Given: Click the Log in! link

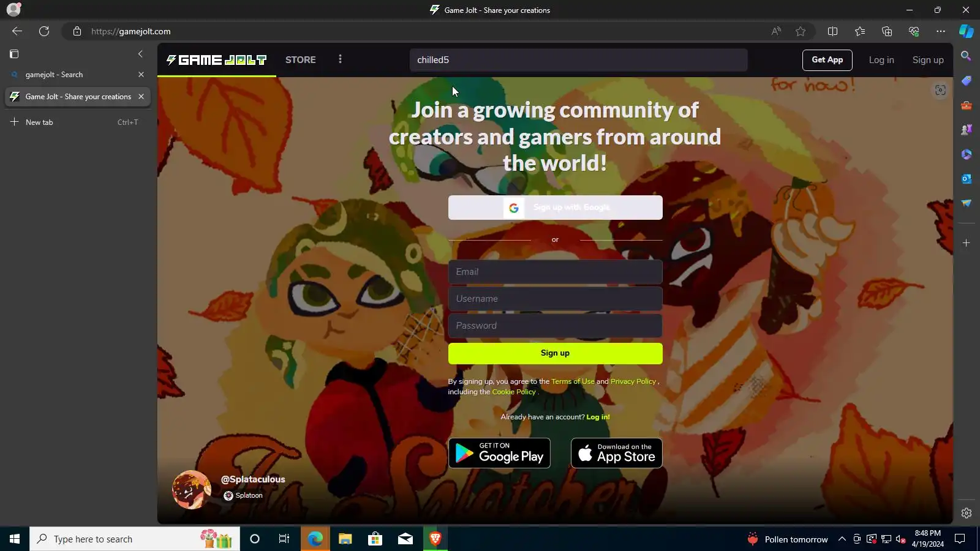Looking at the screenshot, I should pyautogui.click(x=598, y=417).
